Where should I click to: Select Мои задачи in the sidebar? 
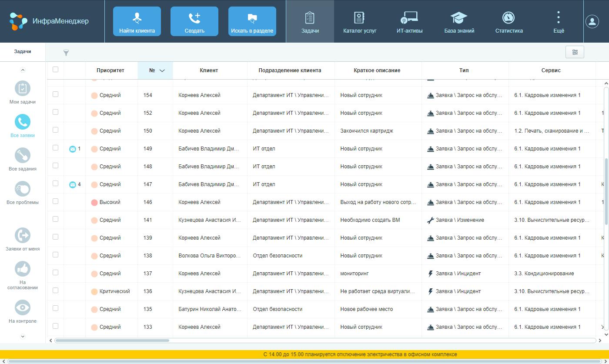click(22, 91)
